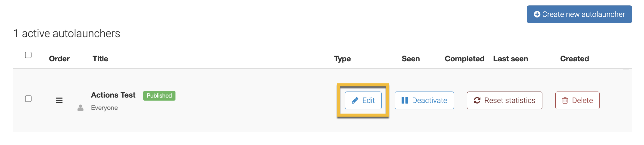This screenshot has width=644, height=145.
Task: Check the Actions Test row checkbox
Action: (x=28, y=99)
